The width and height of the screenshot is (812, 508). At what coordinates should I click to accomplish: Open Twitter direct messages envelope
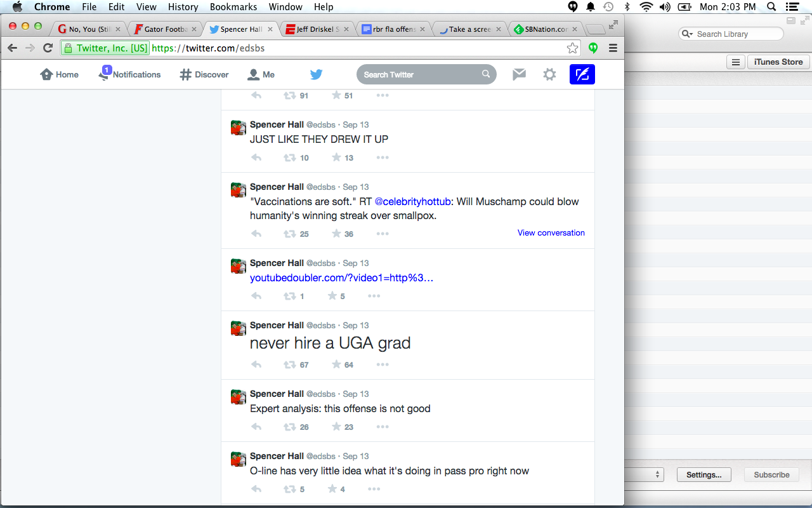[x=519, y=74]
